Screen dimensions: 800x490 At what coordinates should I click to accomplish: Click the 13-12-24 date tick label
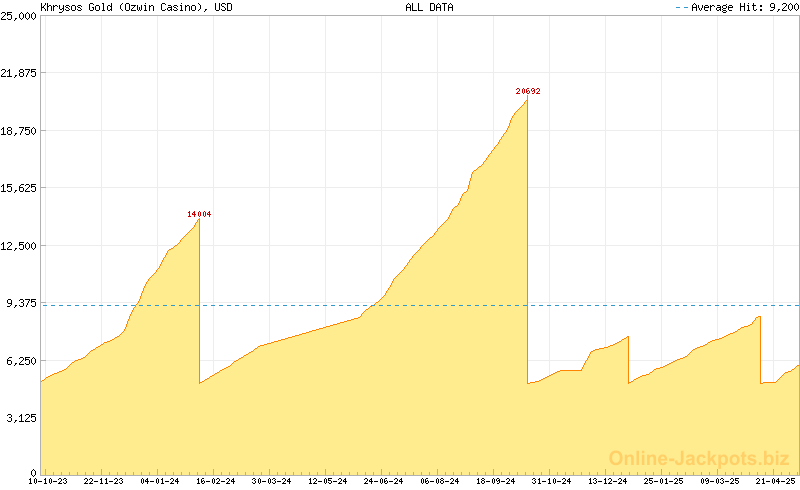pos(608,481)
